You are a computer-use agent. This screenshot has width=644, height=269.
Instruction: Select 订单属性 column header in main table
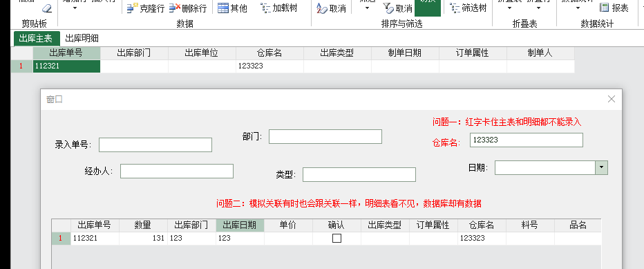[x=473, y=53]
